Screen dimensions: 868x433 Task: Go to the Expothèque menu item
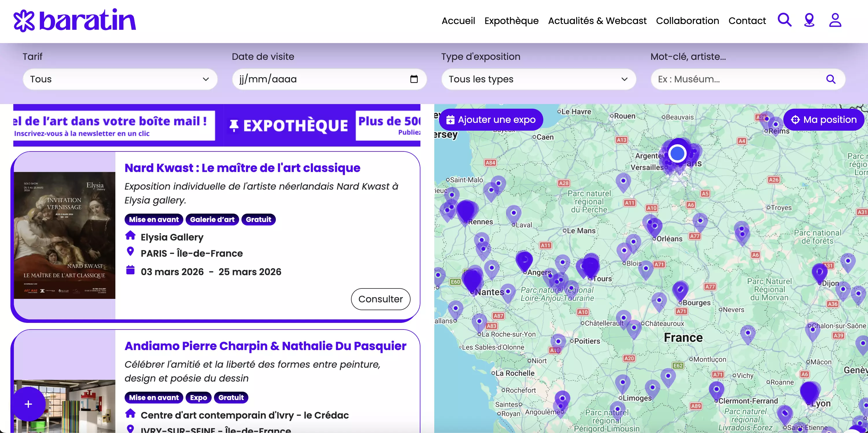[511, 21]
